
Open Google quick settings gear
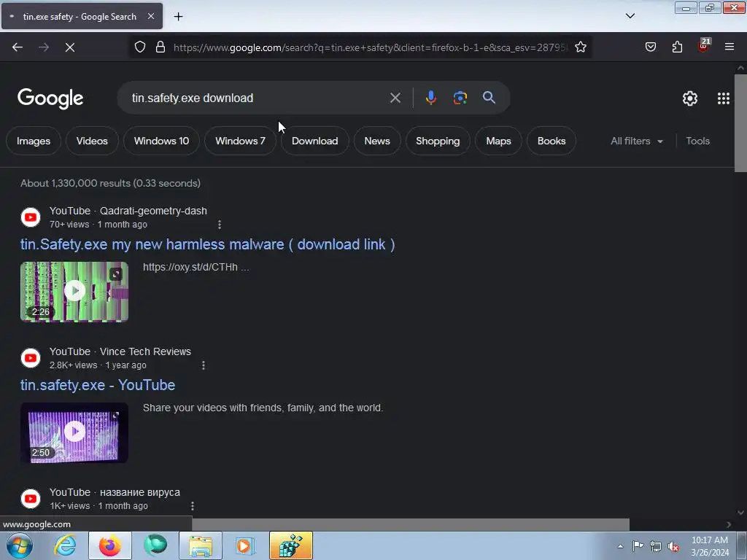[690, 98]
